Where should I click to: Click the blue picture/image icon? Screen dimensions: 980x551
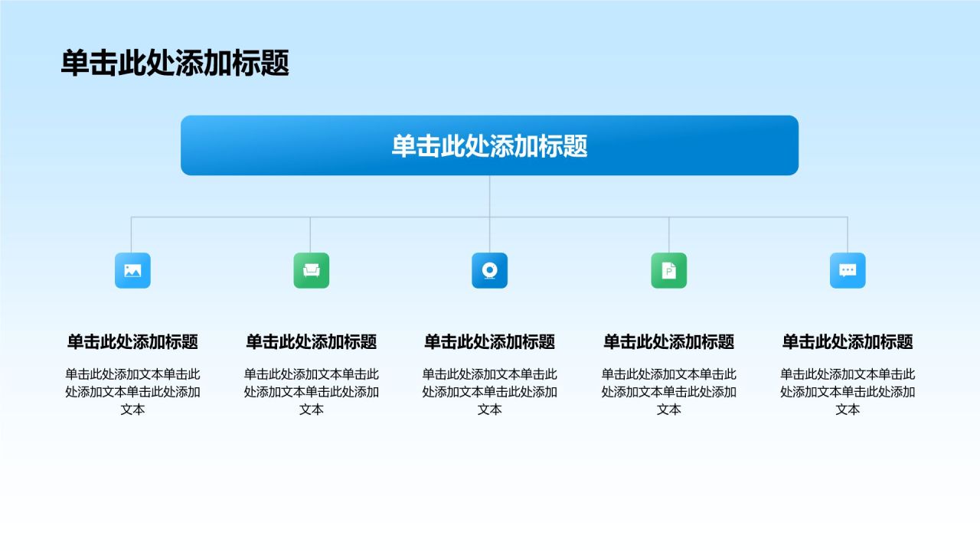[132, 270]
